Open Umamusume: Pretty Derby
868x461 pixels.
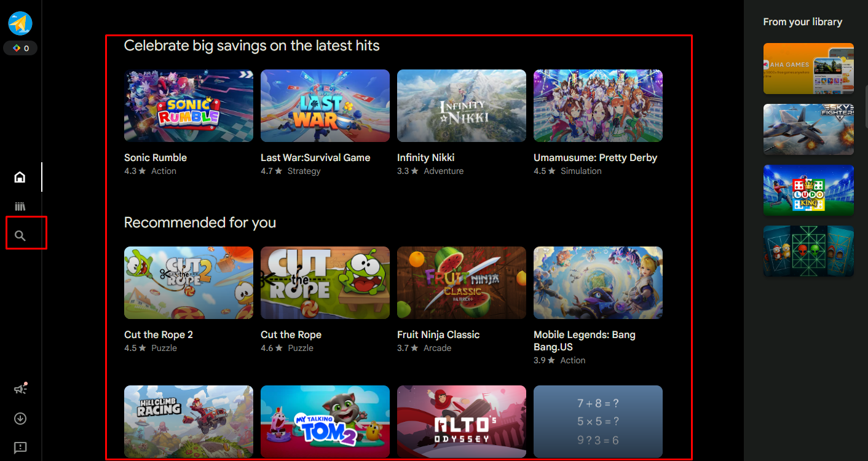[598, 106]
